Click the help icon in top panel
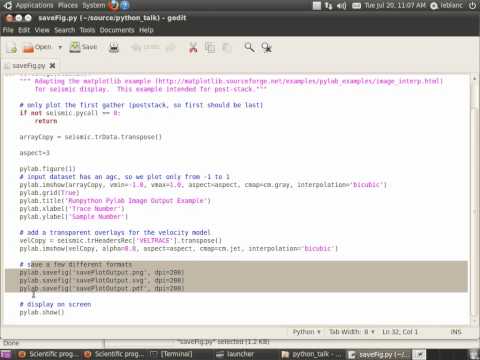 pyautogui.click(x=125, y=5)
